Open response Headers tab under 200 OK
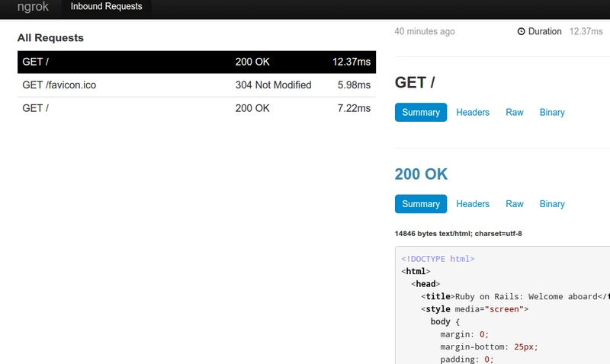 [473, 204]
